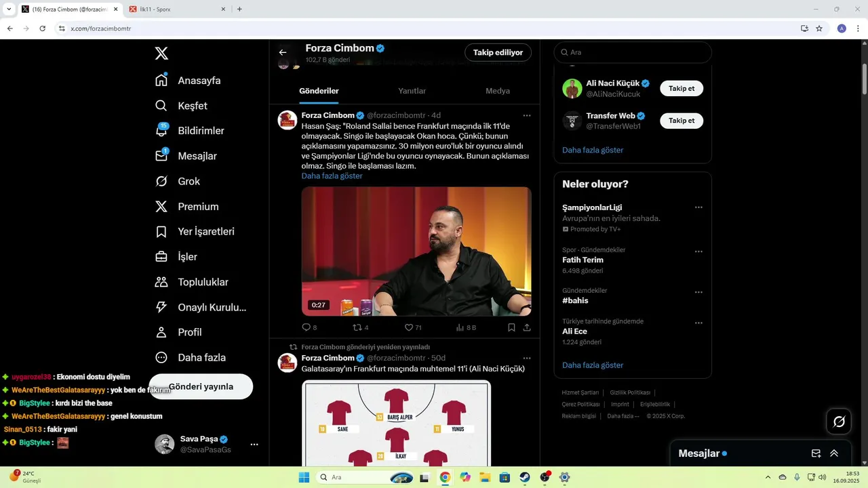Open browser tab search dropdown

click(x=9, y=9)
